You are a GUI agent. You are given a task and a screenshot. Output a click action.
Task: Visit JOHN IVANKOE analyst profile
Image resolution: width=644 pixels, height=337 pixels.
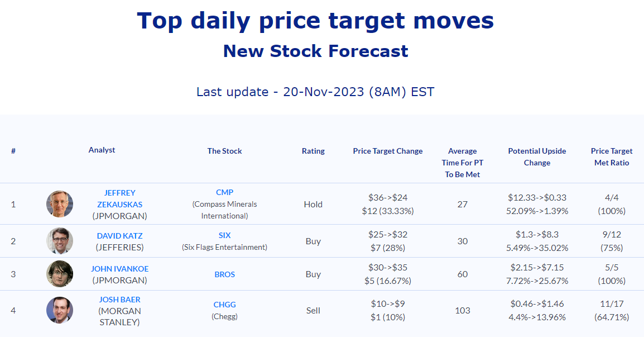pyautogui.click(x=119, y=269)
